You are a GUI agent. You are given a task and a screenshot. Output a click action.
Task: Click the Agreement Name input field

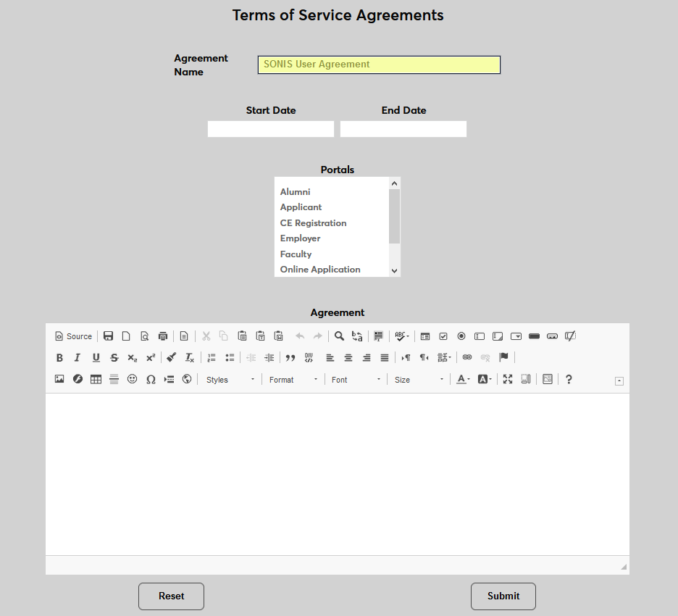(x=380, y=65)
